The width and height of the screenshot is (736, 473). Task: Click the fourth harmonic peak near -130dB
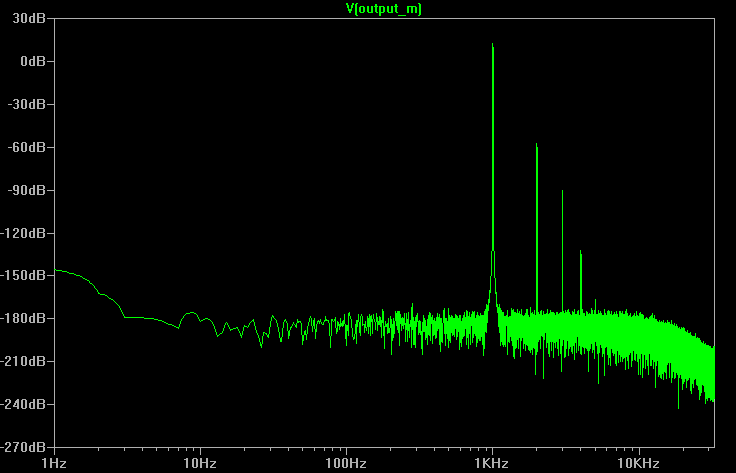tap(581, 252)
